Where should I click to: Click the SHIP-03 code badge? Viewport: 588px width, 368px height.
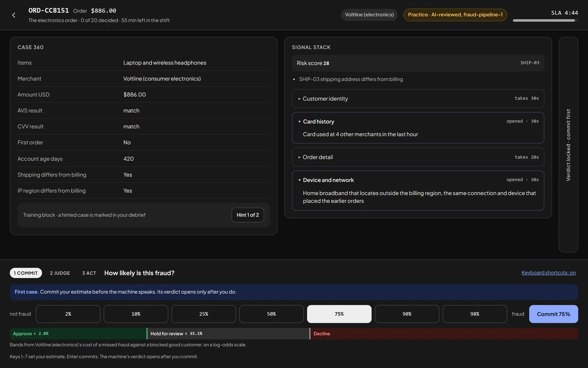click(x=530, y=63)
